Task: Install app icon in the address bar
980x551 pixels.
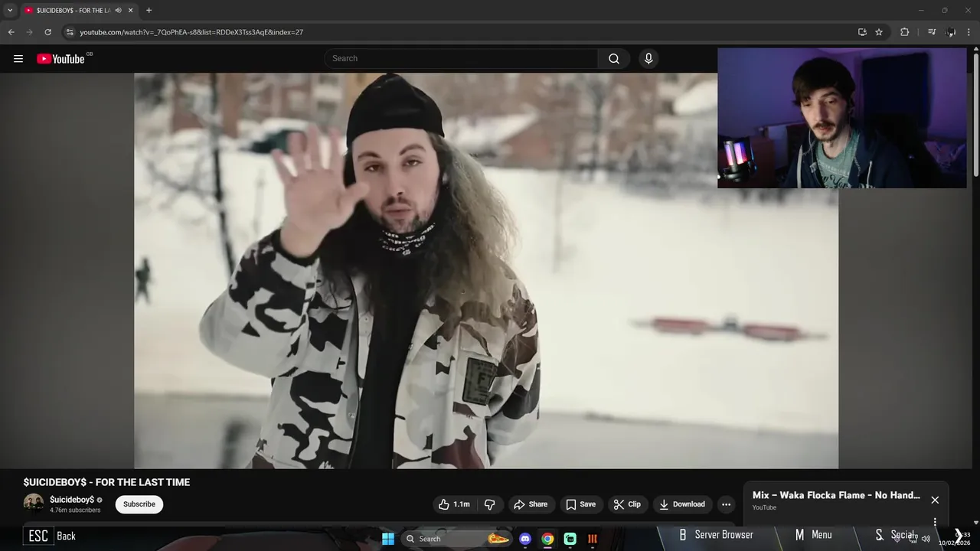Action: coord(862,32)
